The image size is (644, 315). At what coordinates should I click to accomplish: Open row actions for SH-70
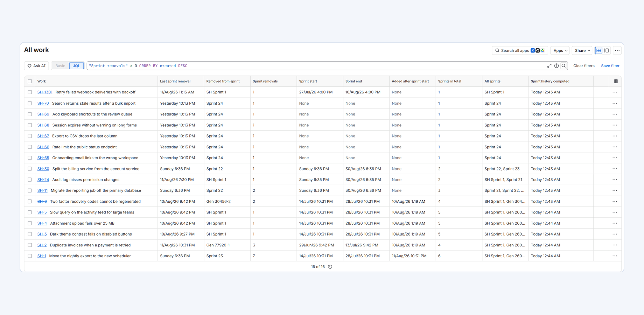coord(615,103)
